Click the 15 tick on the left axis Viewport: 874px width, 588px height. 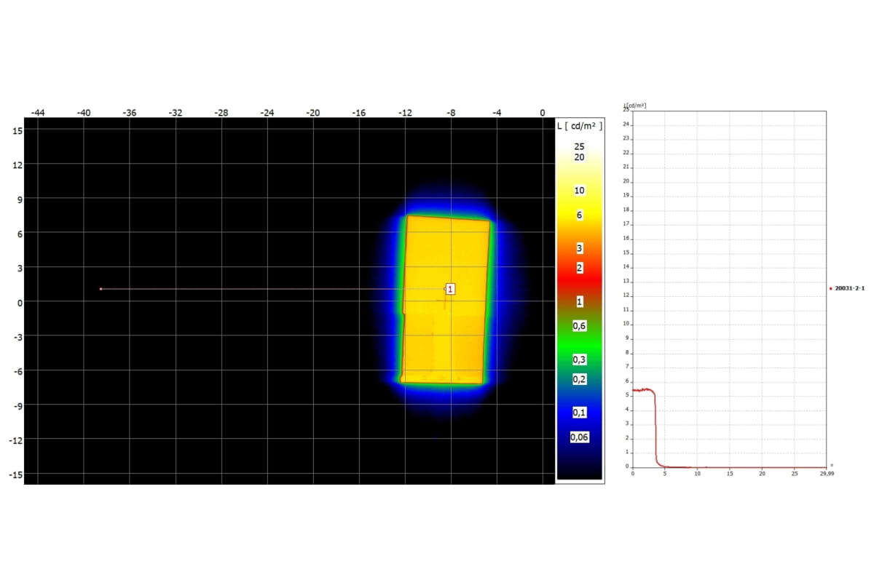(17, 131)
